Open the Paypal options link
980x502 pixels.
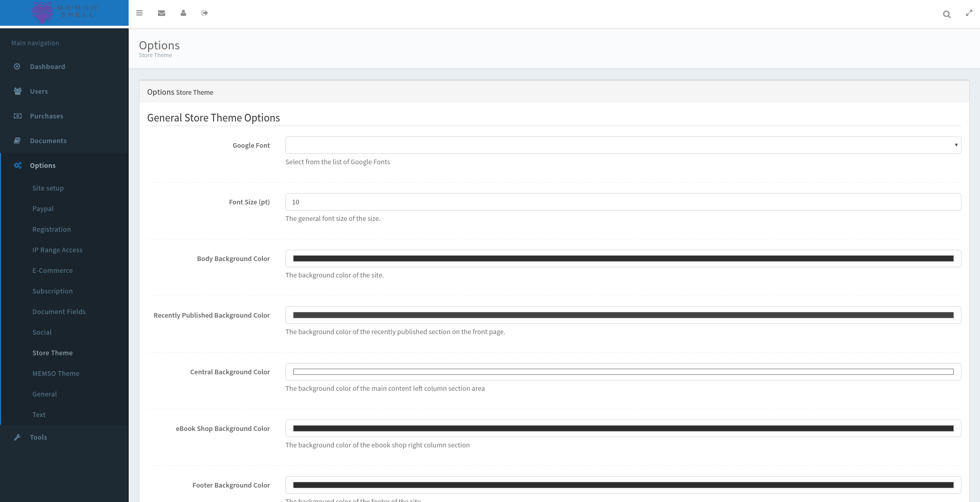43,209
